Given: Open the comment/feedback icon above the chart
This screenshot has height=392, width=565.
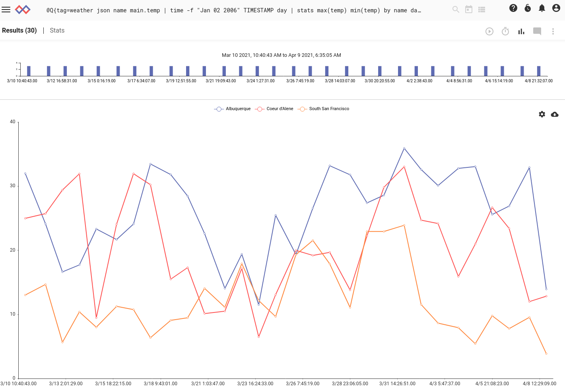Looking at the screenshot, I should (537, 31).
